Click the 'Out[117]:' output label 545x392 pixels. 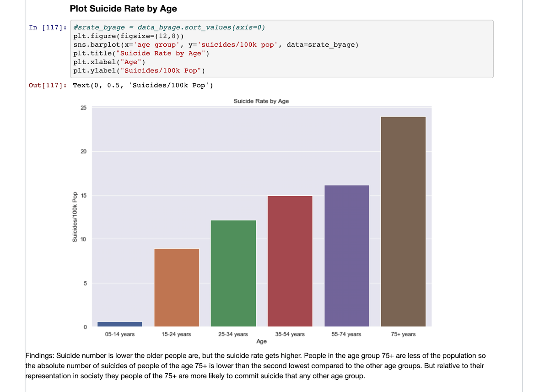point(47,85)
